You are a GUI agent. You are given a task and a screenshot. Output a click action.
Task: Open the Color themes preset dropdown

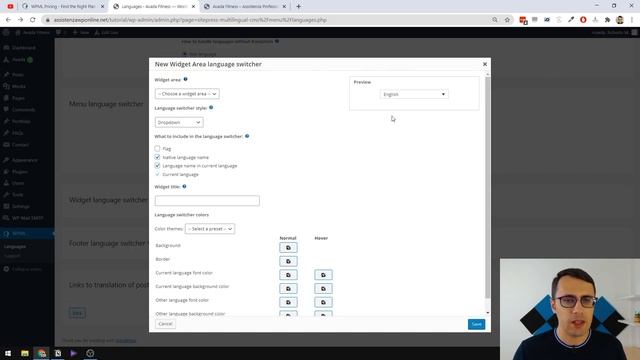210,229
